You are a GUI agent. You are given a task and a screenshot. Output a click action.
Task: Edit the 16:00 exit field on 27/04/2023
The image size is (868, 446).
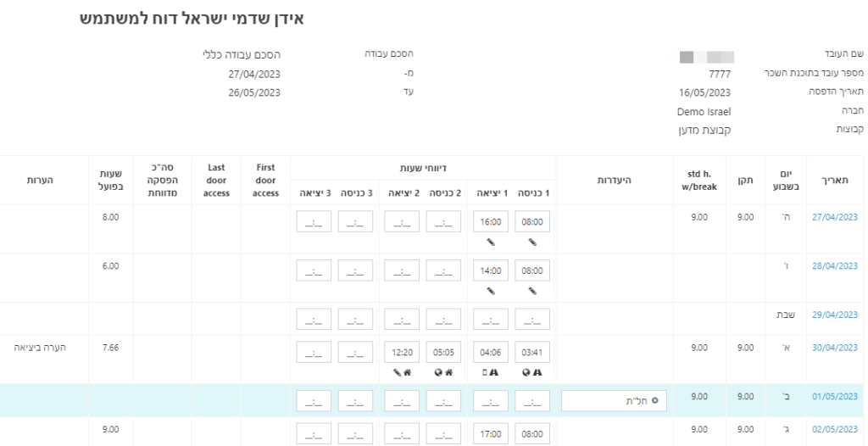point(491,221)
